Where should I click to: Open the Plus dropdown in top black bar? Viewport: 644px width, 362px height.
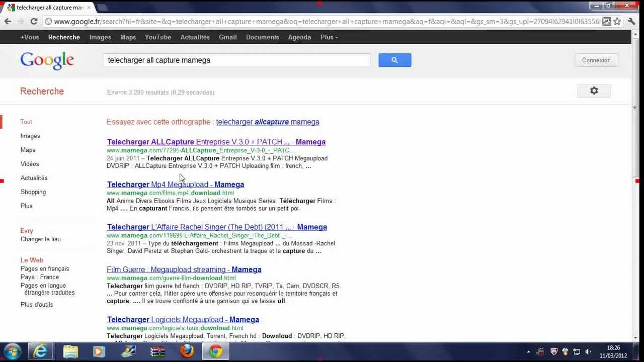point(329,37)
